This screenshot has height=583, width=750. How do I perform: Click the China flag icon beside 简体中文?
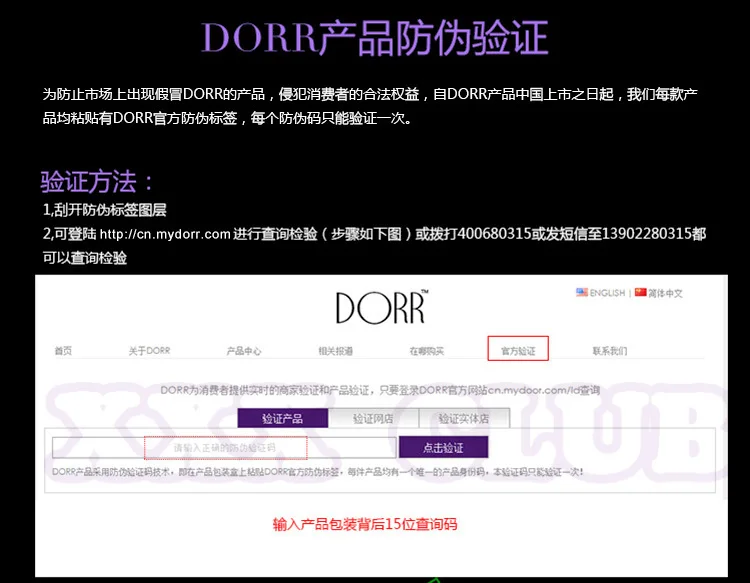point(640,292)
